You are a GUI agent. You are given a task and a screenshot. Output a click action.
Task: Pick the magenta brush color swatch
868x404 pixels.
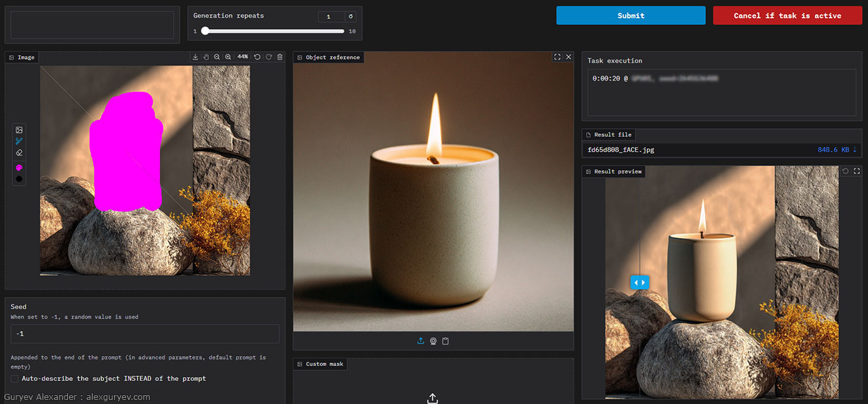click(x=19, y=167)
